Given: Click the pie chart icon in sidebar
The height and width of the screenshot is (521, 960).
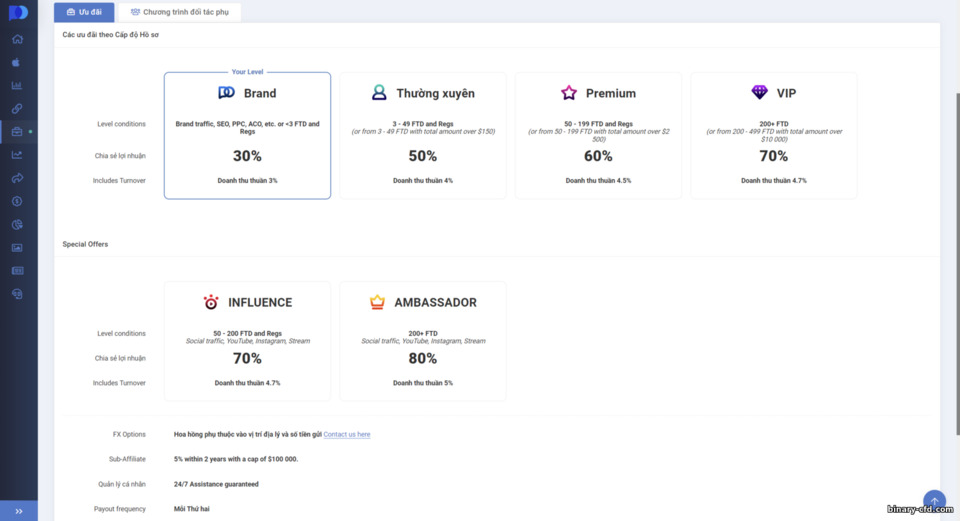Looking at the screenshot, I should pos(17,225).
